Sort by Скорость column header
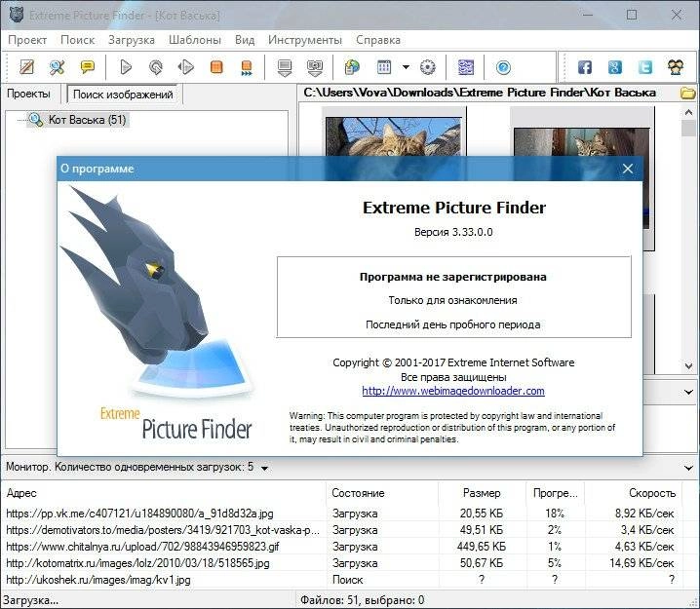The height and width of the screenshot is (609, 700). [x=634, y=493]
